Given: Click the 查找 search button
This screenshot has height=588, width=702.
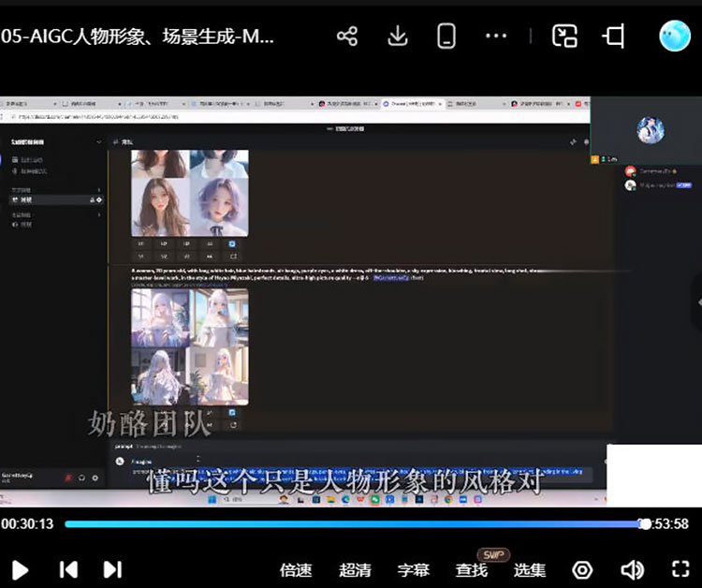Looking at the screenshot, I should (471, 569).
